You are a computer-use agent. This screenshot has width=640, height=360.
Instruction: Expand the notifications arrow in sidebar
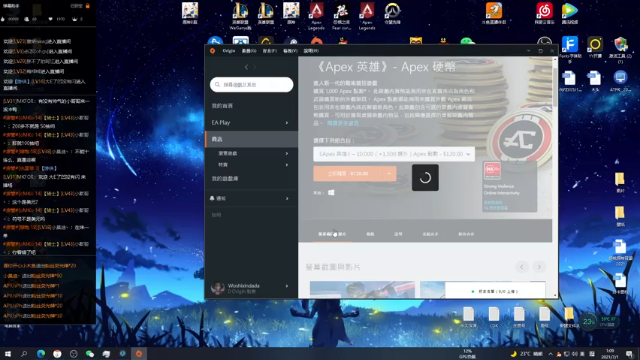tap(287, 198)
